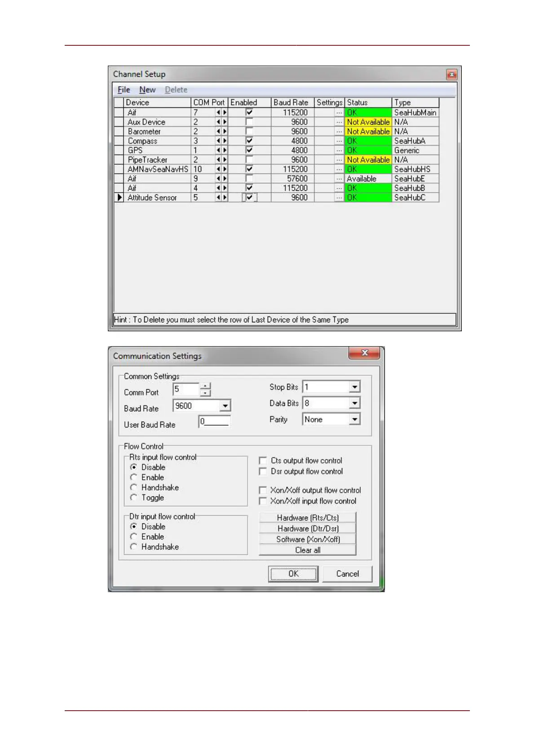Enable Xon/Xoff input flow control
Image resolution: width=535 pixels, height=756 pixels.
(263, 501)
